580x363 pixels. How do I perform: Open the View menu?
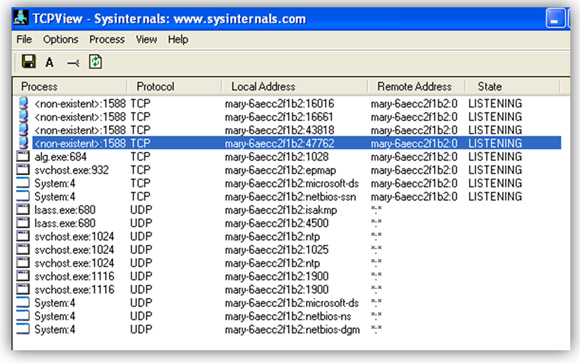pyautogui.click(x=146, y=39)
